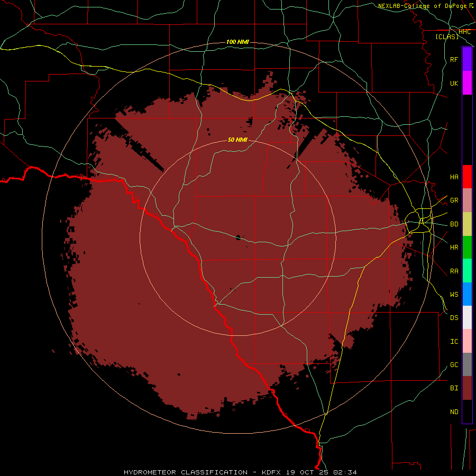Click the '50 NMI' range ring label

[237, 140]
